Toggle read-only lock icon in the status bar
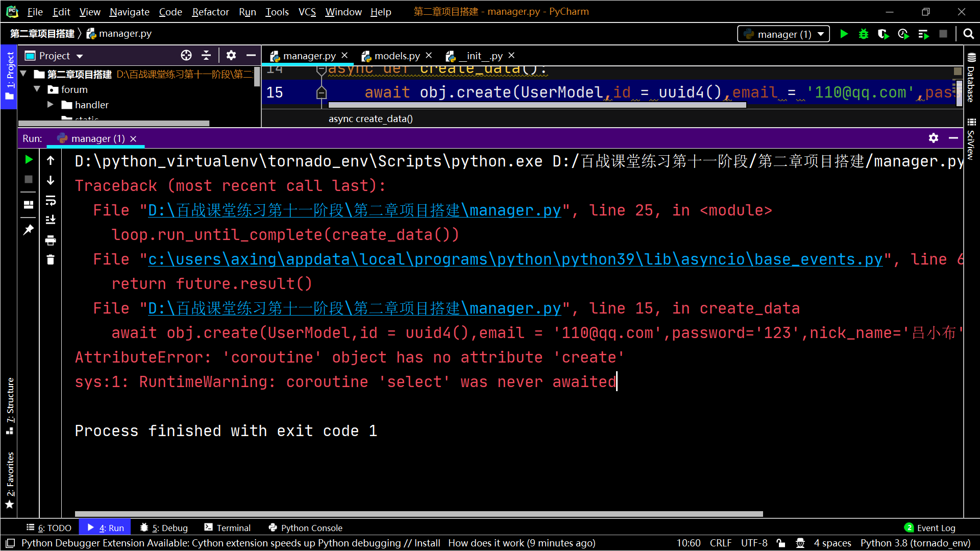 click(x=781, y=543)
